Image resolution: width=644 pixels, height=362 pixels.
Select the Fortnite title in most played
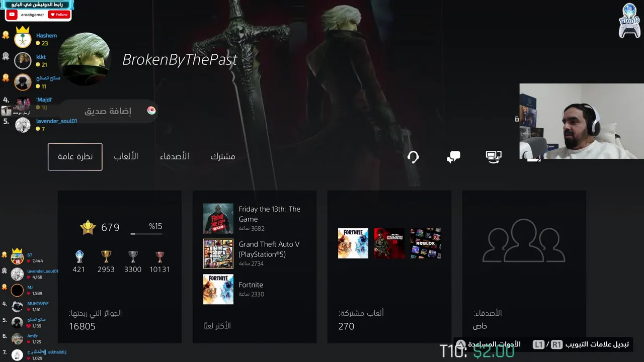pyautogui.click(x=251, y=285)
